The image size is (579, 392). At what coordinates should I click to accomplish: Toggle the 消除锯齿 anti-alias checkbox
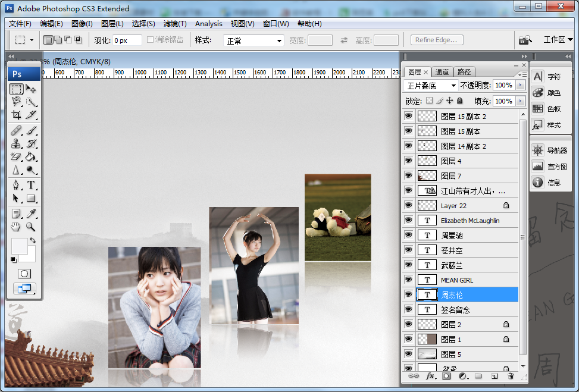pyautogui.click(x=151, y=40)
